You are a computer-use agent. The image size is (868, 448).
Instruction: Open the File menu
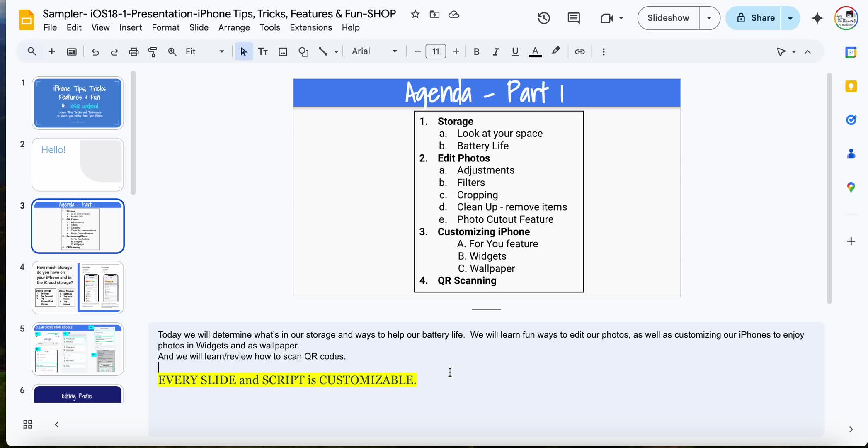(50, 27)
